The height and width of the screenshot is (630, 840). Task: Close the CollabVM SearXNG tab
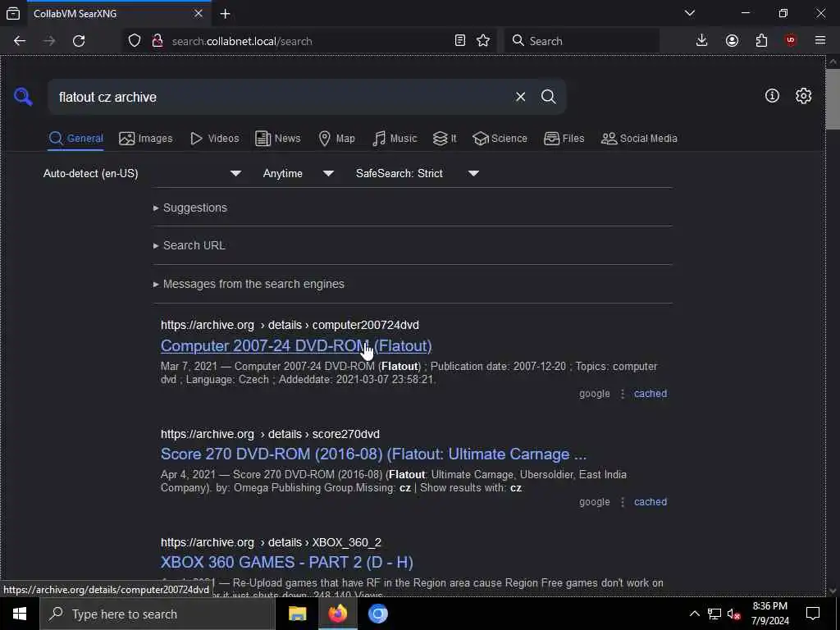pyautogui.click(x=199, y=13)
